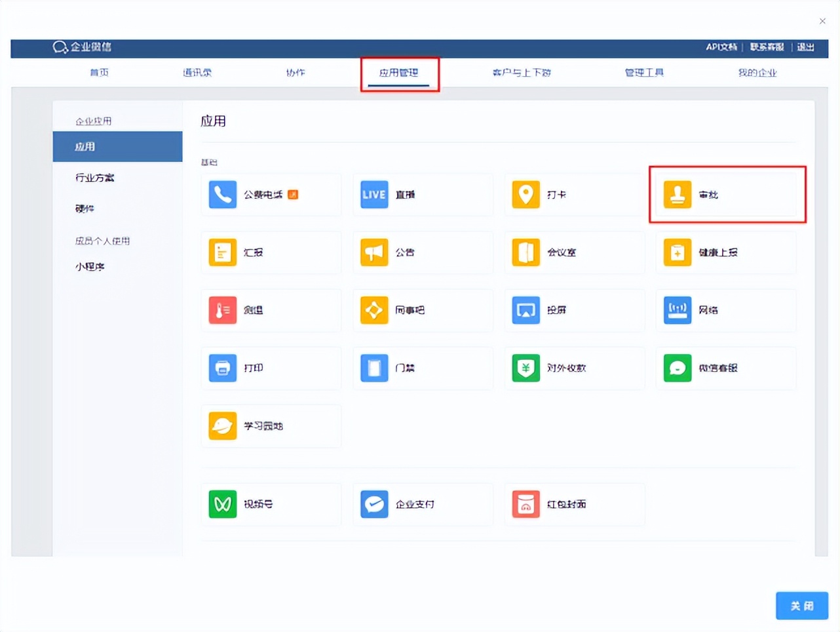This screenshot has height=632, width=840.
Task: Open the API文档 link
Action: [x=721, y=47]
